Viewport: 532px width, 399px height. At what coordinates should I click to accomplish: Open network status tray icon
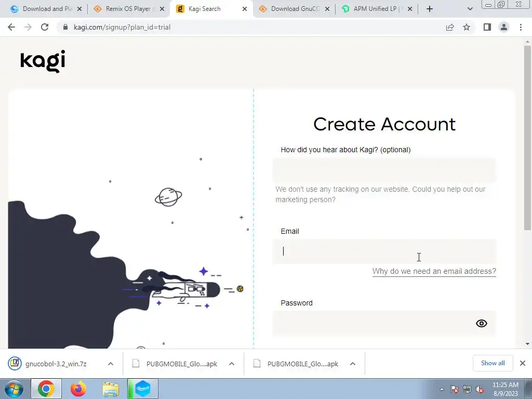(467, 390)
